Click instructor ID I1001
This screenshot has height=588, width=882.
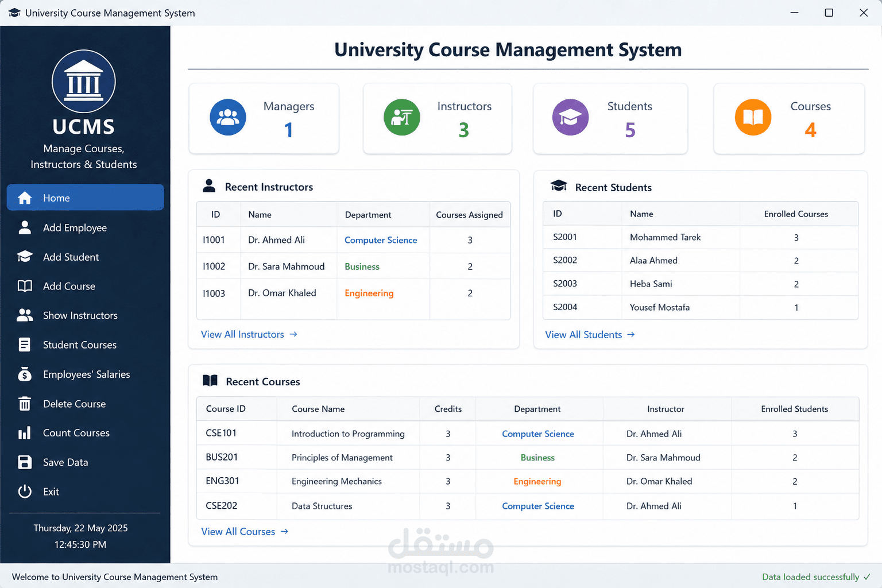[214, 240]
